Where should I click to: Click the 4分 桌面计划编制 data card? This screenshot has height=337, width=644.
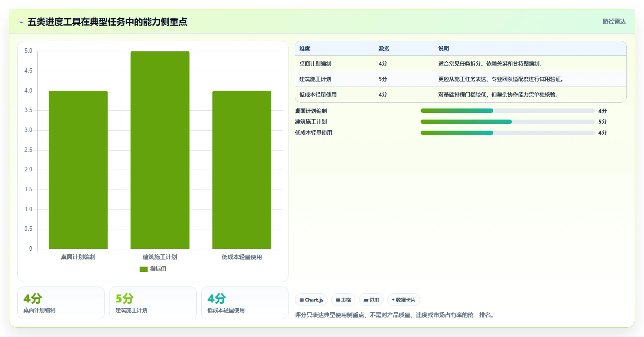[x=61, y=303]
